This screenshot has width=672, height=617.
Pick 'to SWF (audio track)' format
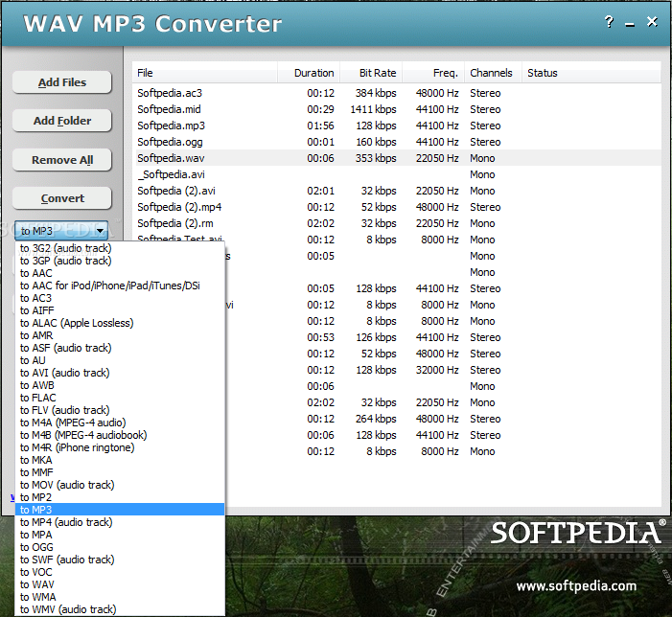click(120, 560)
